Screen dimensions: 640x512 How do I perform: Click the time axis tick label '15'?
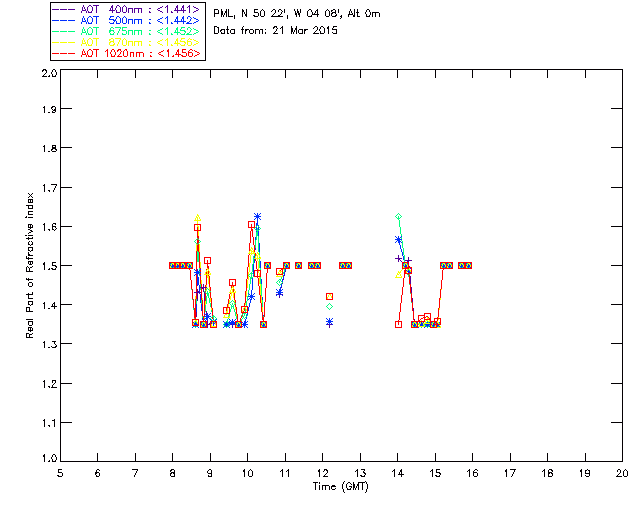(435, 473)
